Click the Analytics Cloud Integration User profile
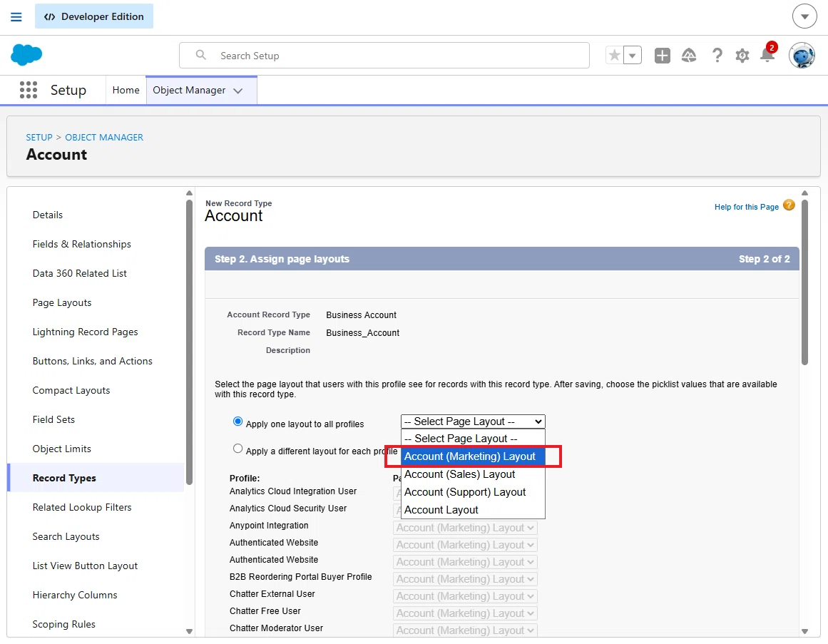Image resolution: width=828 pixels, height=644 pixels. [x=293, y=491]
